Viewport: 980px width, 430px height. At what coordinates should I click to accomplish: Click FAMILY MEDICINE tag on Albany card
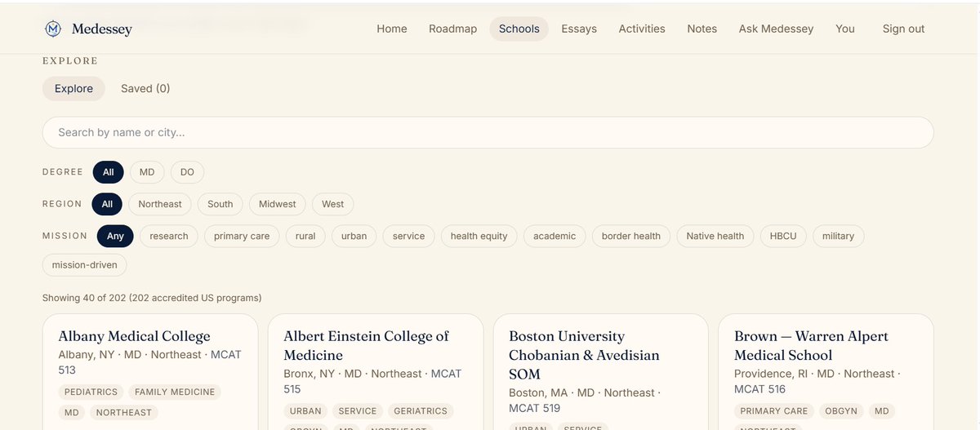click(x=175, y=392)
